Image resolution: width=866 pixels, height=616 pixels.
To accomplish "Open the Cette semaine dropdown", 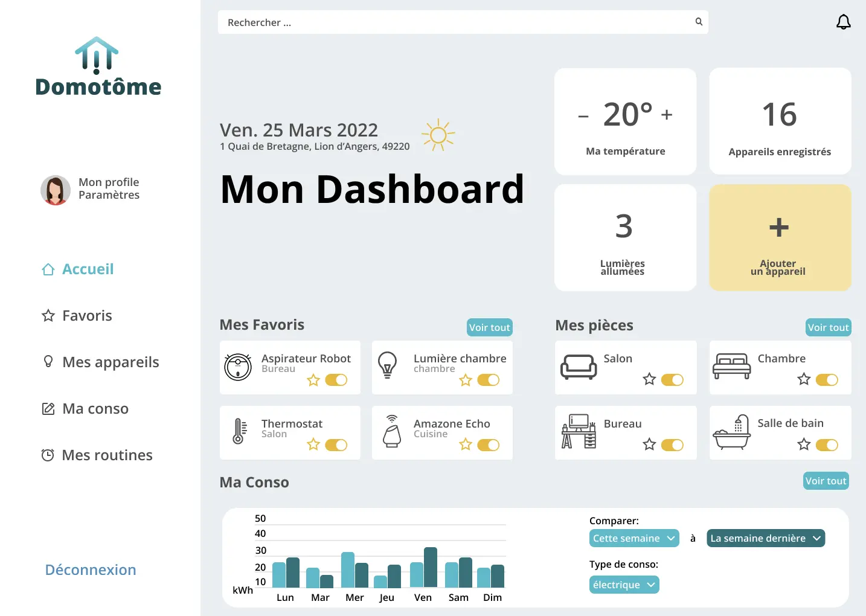I will [634, 538].
